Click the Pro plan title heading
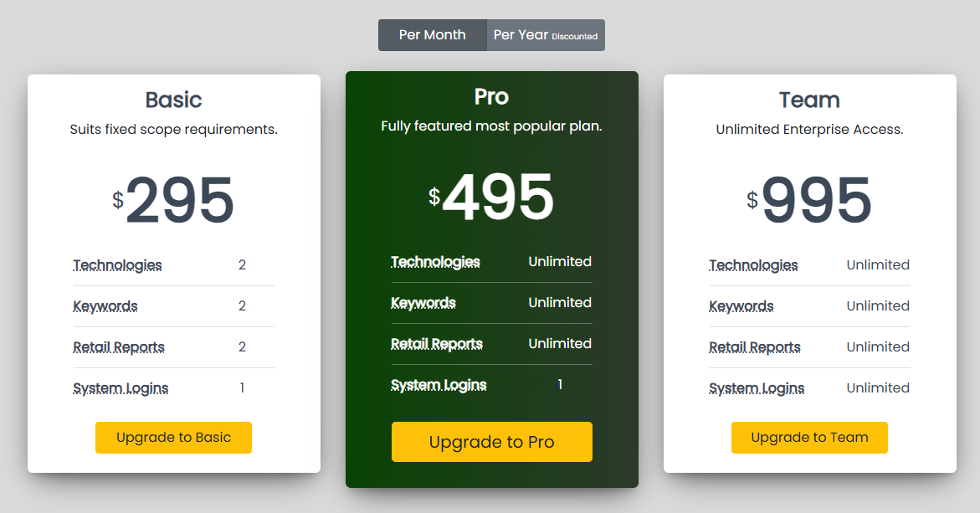This screenshot has width=980, height=513. (x=491, y=97)
